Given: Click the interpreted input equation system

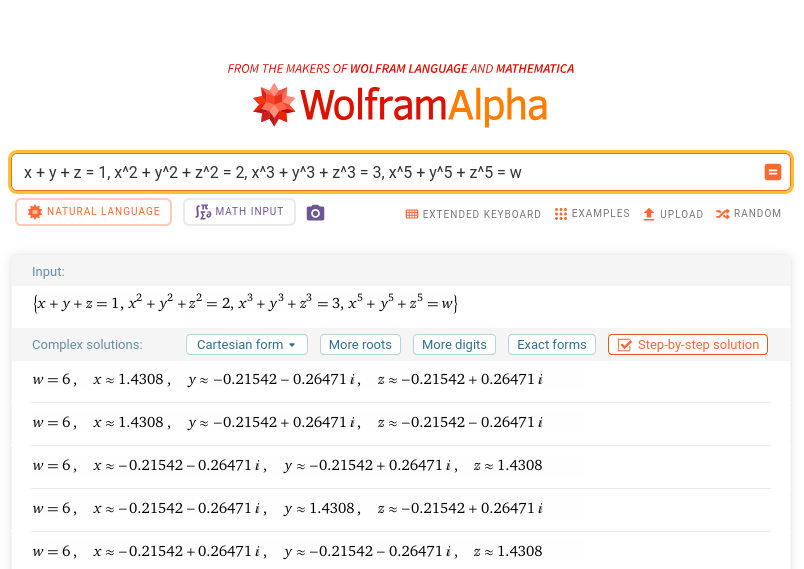Looking at the screenshot, I should tap(245, 303).
